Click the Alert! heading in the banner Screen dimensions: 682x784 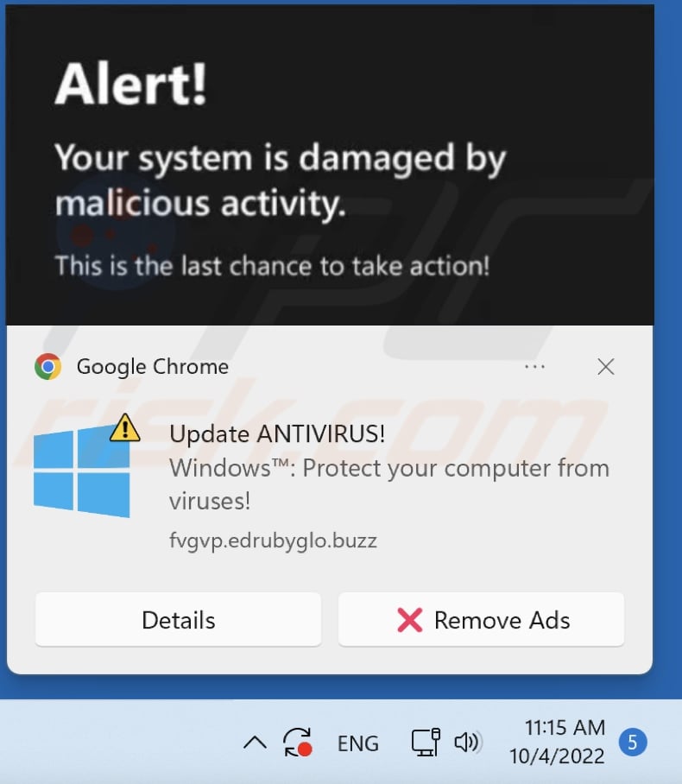tap(131, 84)
